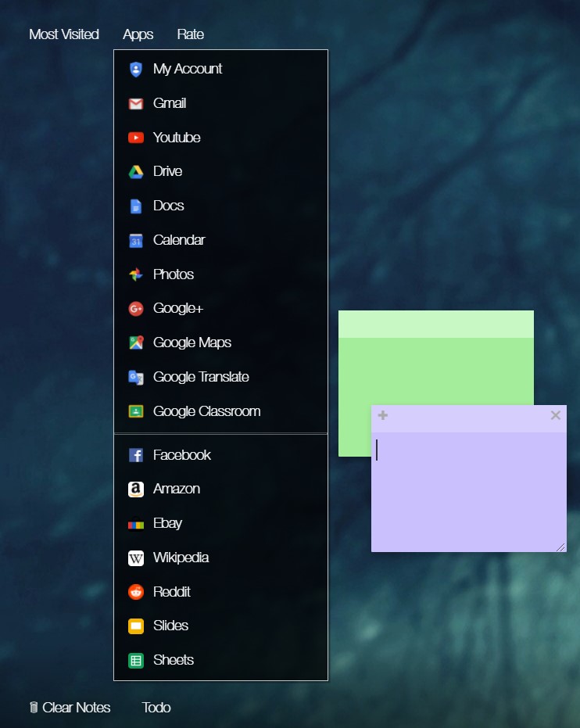Image resolution: width=580 pixels, height=728 pixels.
Task: Open Calendar label in Apps list
Action: click(179, 240)
